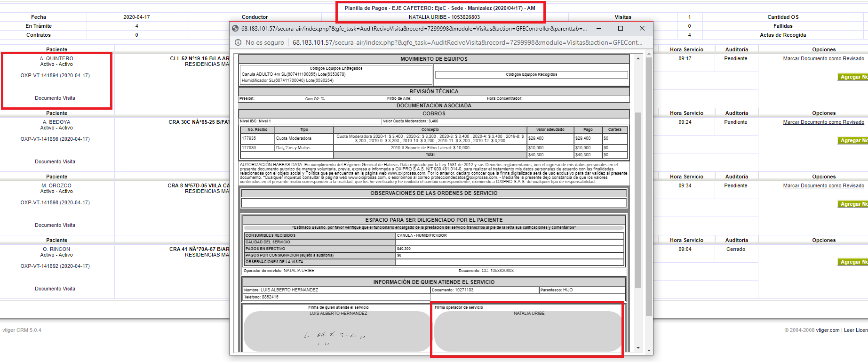Click the inner document scrollbar down arrow
The height and width of the screenshot is (362, 868).
coord(638,348)
